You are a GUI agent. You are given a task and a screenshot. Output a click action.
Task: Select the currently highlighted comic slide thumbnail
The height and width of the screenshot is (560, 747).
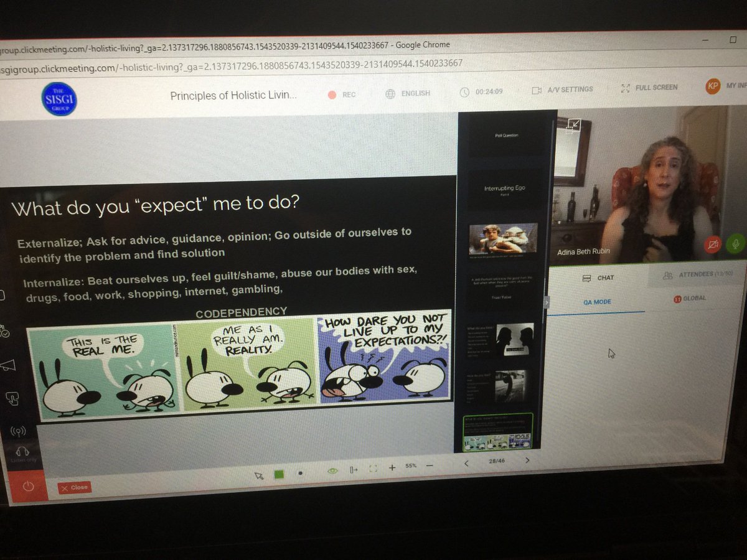[x=498, y=432]
